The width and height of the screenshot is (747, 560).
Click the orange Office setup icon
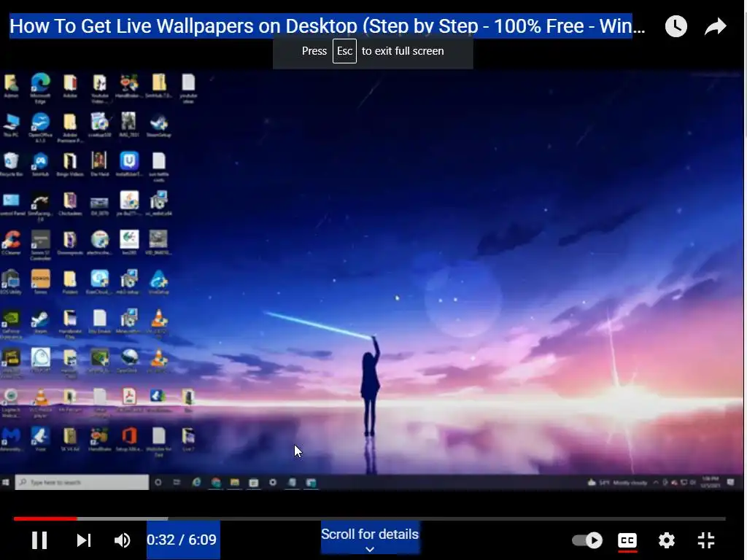point(129,439)
